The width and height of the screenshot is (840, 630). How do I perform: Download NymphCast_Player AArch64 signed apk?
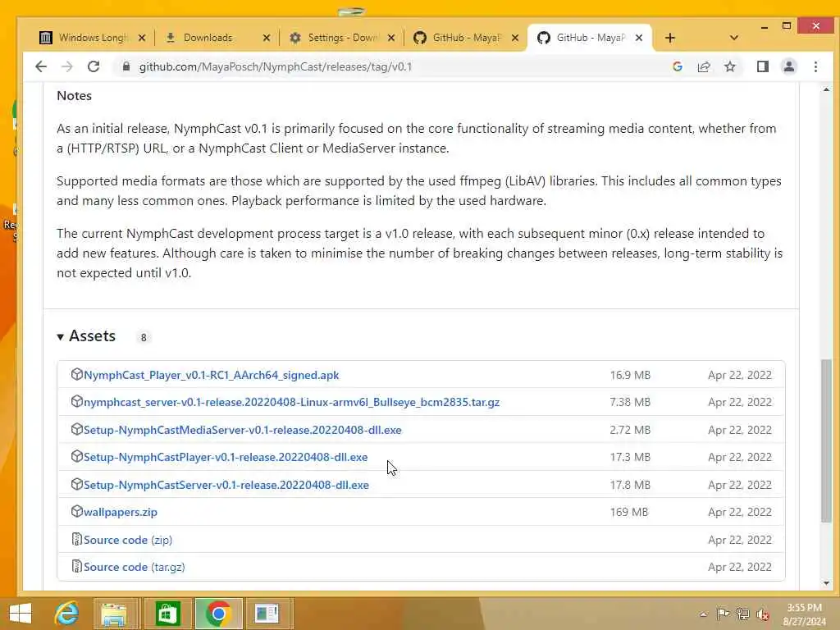tap(211, 375)
